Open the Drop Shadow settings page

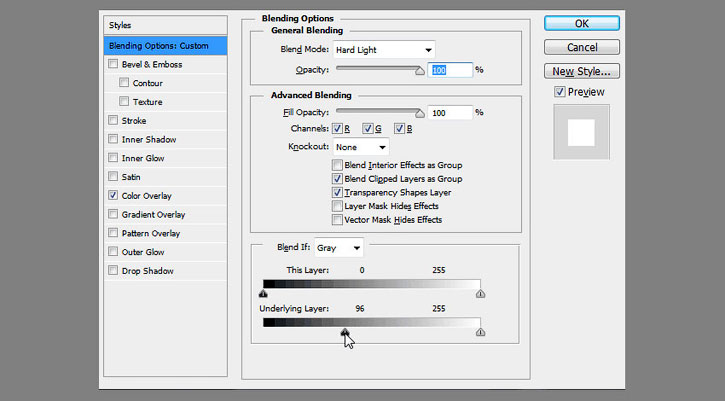click(x=147, y=271)
